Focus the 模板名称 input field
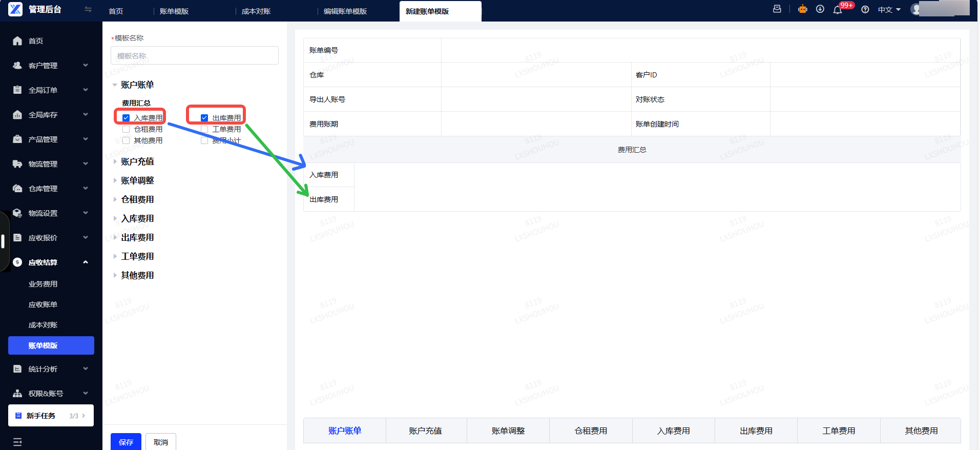This screenshot has width=980, height=450. [195, 55]
